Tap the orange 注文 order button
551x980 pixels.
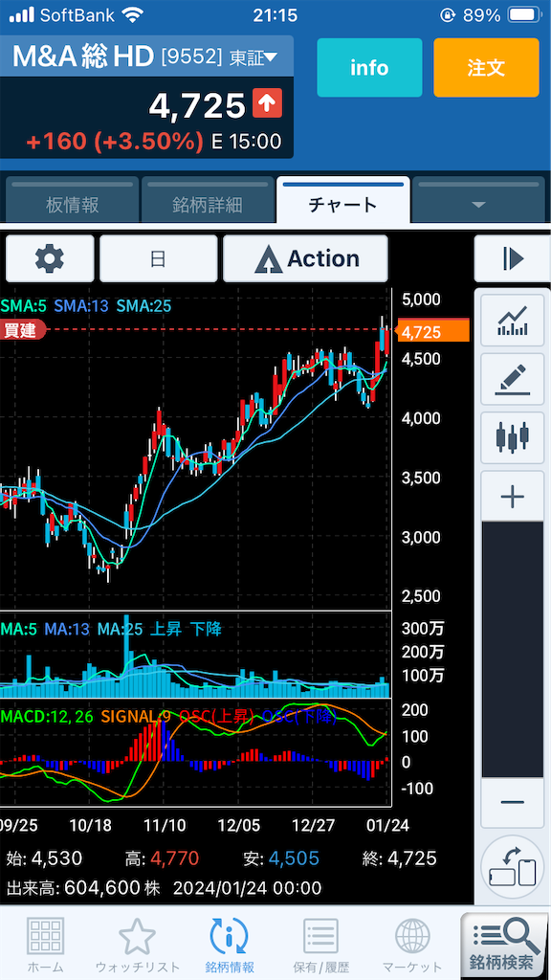(486, 68)
